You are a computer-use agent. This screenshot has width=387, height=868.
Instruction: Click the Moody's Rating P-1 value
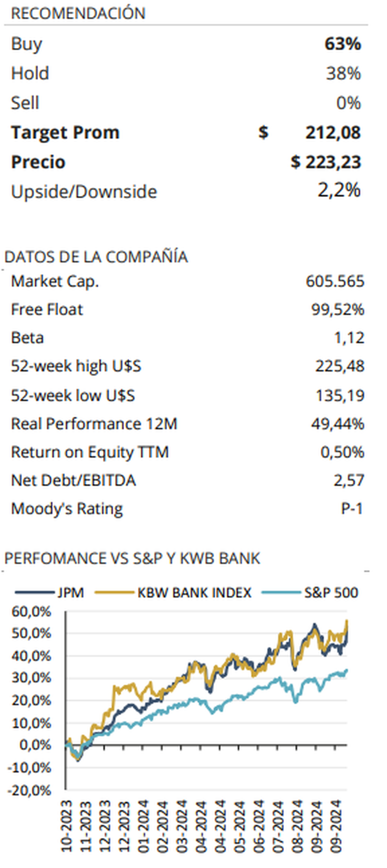tap(352, 509)
